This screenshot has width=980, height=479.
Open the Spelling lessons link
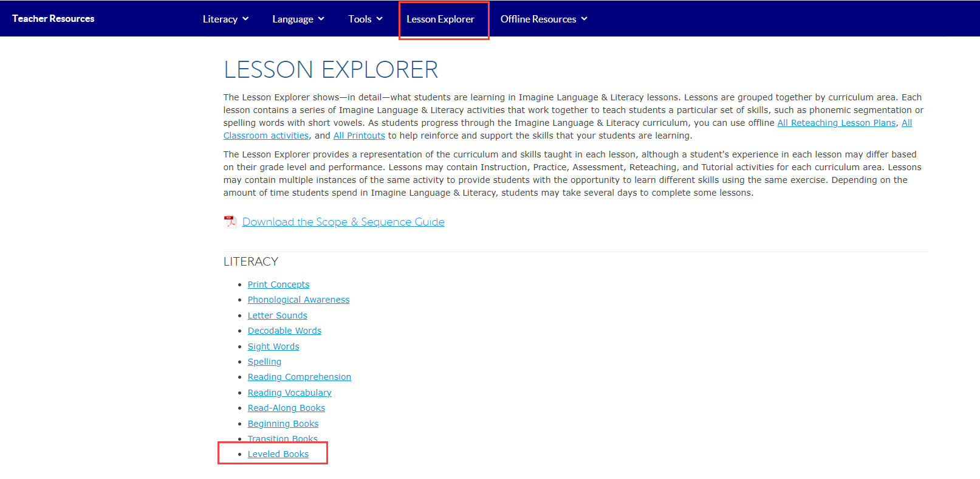pyautogui.click(x=264, y=362)
